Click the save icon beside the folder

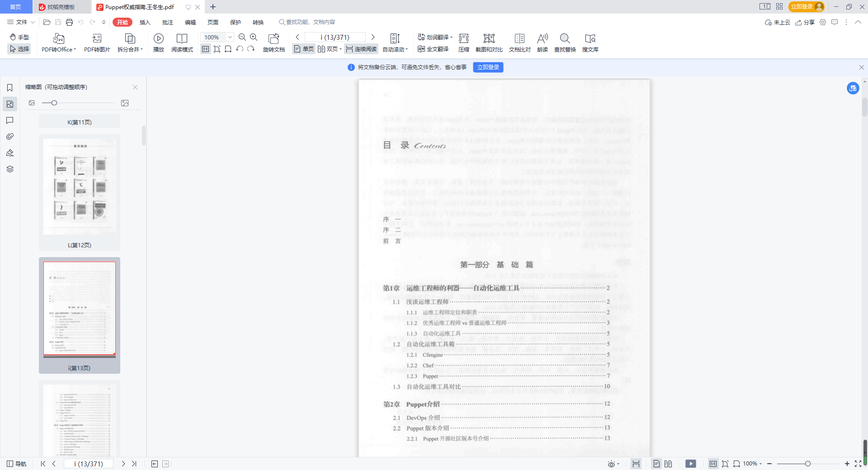click(x=58, y=22)
